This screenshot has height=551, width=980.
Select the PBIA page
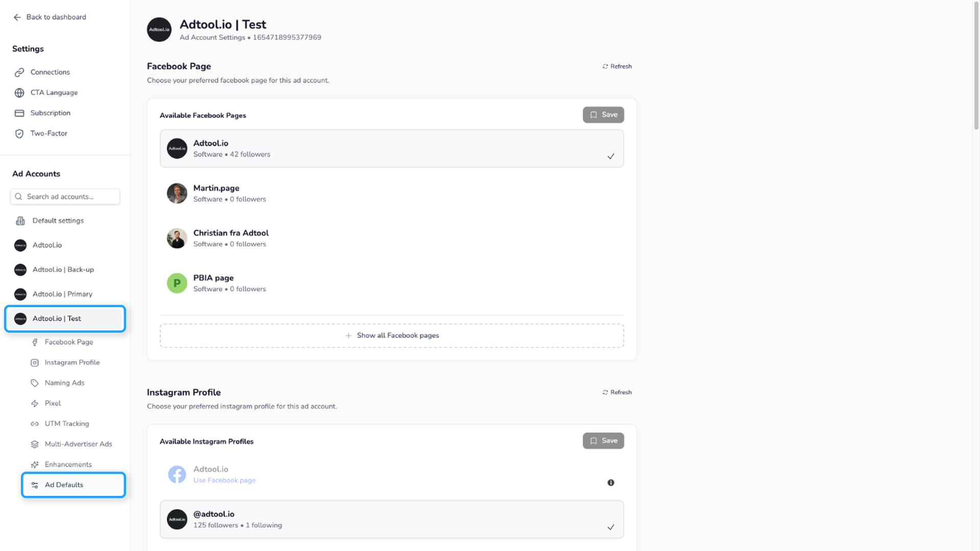(391, 283)
